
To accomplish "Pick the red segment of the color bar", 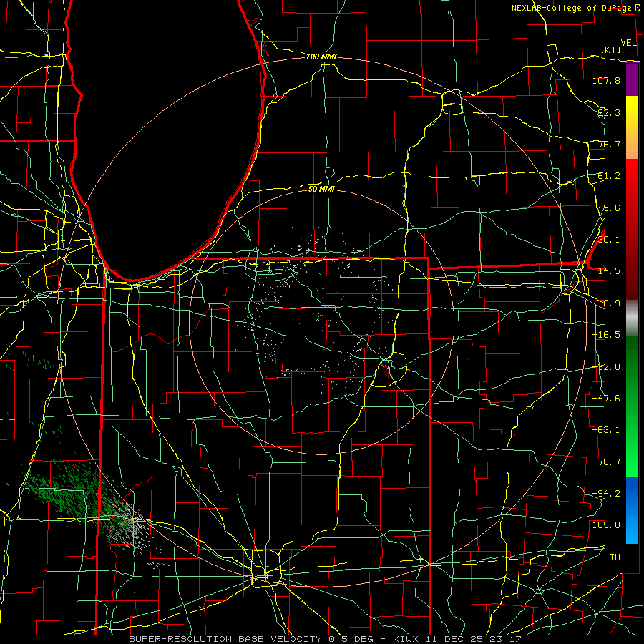I will [632, 229].
